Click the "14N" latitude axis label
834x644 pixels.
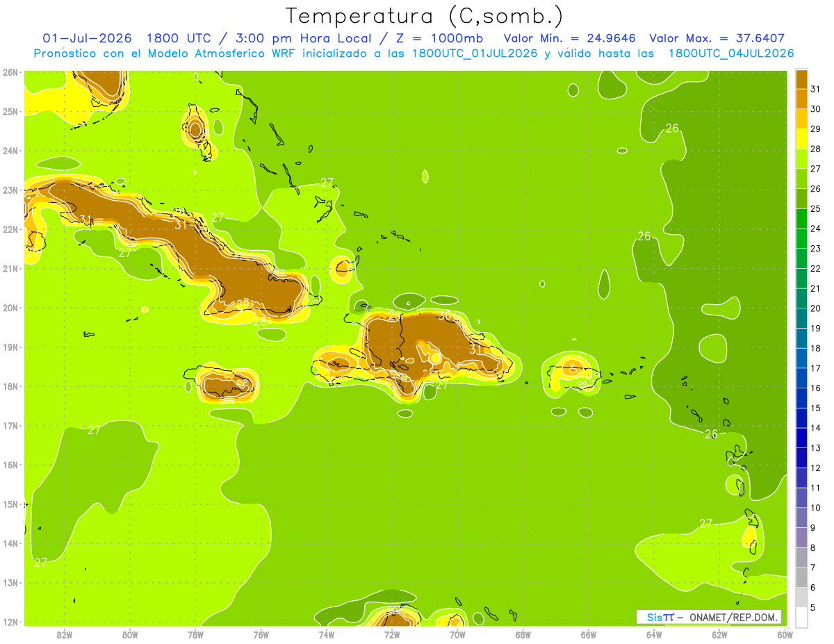point(10,543)
